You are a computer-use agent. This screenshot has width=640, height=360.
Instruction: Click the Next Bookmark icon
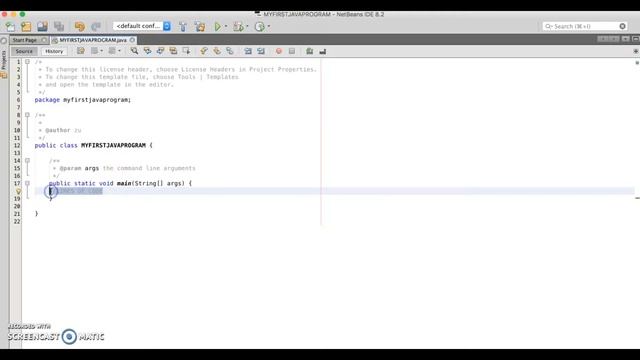click(x=217, y=51)
